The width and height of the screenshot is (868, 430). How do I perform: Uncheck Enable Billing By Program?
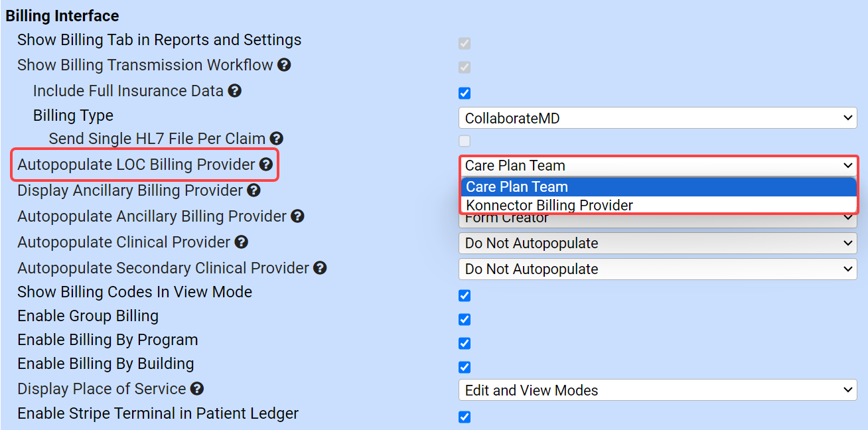tap(465, 343)
